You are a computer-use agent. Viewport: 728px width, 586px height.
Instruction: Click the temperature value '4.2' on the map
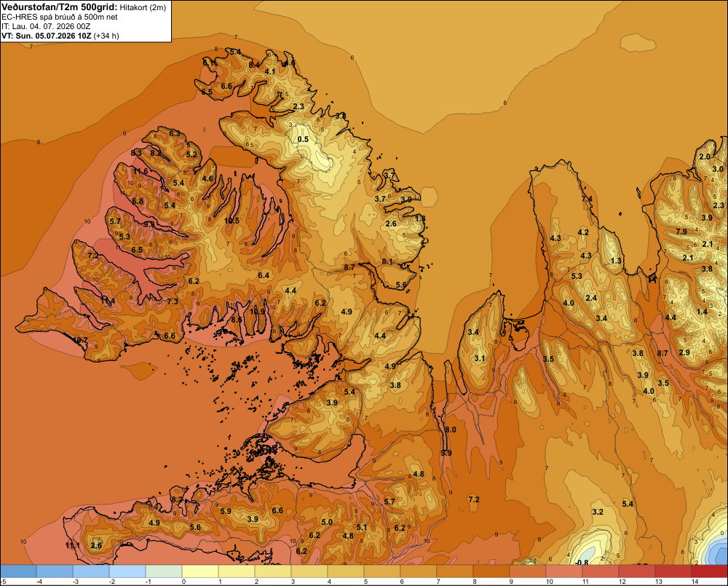pyautogui.click(x=583, y=233)
